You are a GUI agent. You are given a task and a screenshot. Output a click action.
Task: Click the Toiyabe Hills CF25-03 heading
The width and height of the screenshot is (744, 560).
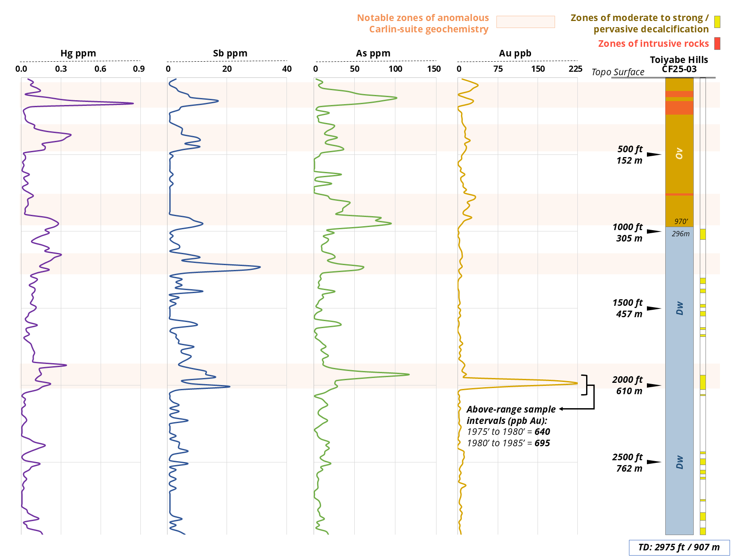pos(679,64)
